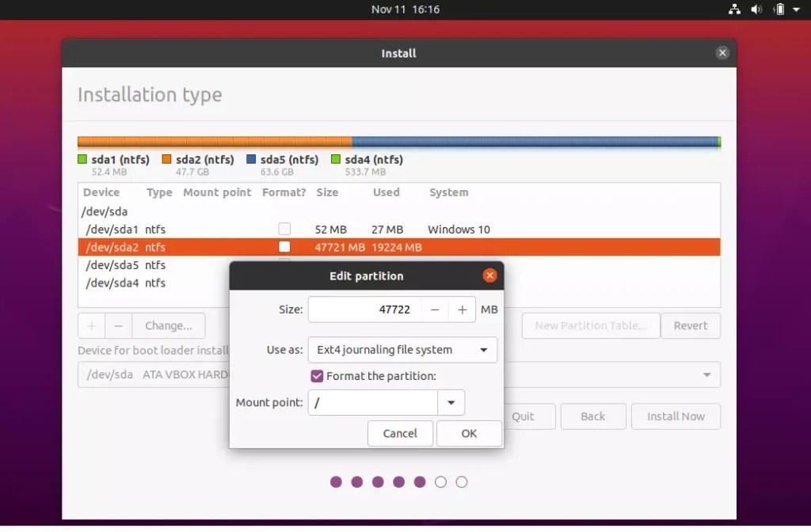The image size is (811, 532).
Task: Click the Install Now button
Action: coord(676,416)
